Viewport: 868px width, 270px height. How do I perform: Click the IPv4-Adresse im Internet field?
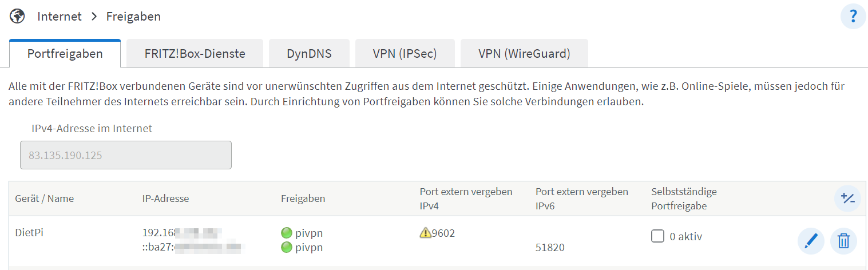coord(126,155)
